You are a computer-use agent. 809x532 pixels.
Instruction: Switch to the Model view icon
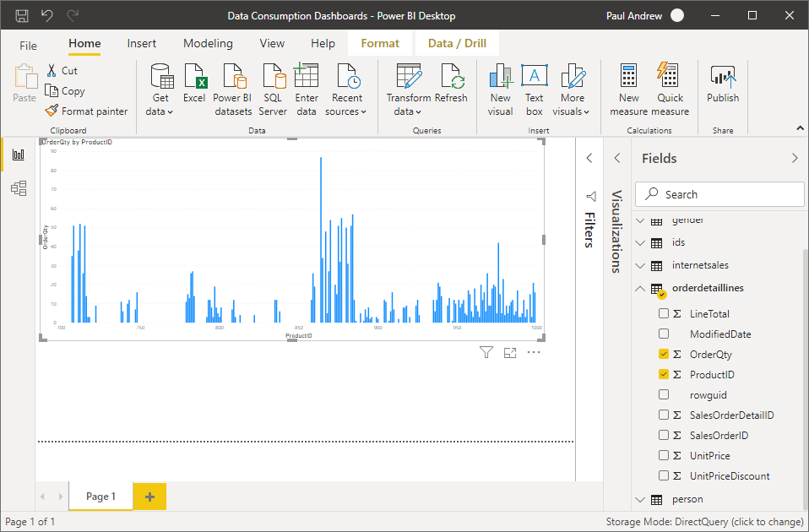click(x=19, y=188)
